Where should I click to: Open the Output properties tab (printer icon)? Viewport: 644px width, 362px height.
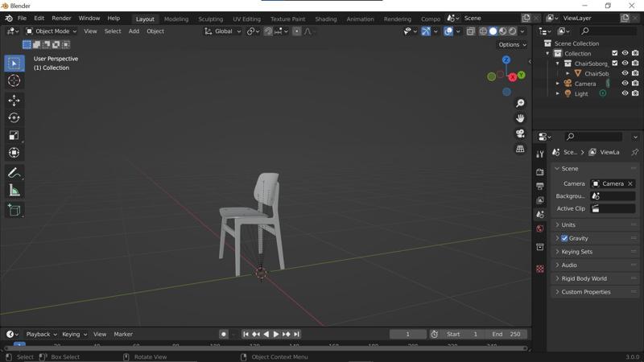(540, 186)
